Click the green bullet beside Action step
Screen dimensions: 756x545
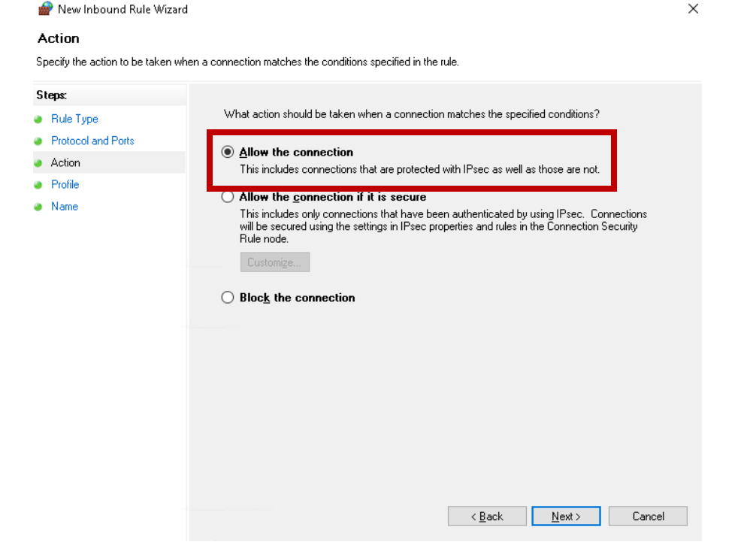(x=38, y=163)
